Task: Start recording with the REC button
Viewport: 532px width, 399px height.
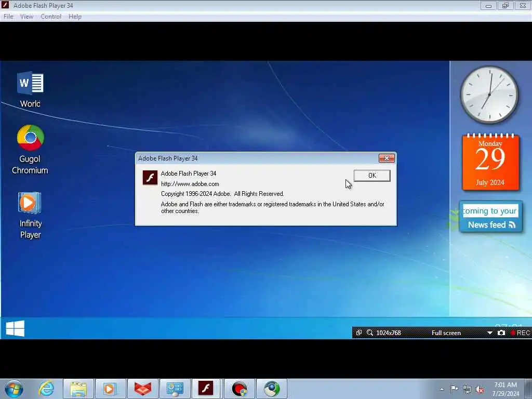Action: tap(521, 333)
